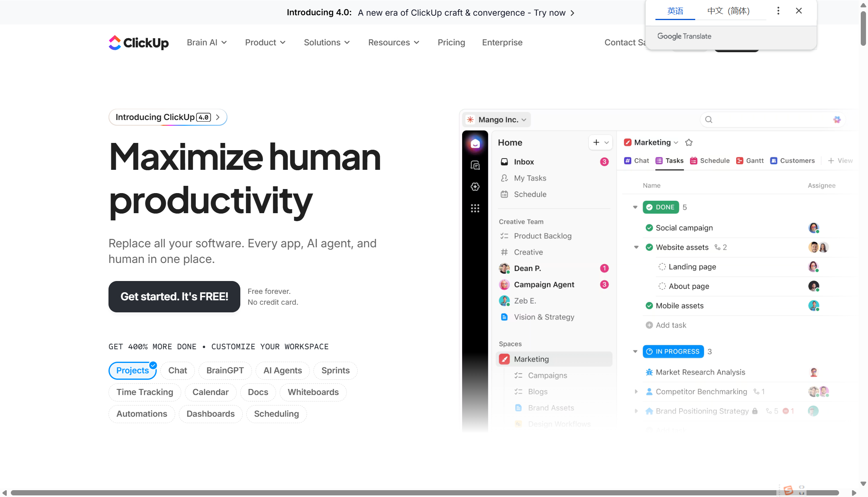Expand the Mango Inc. workspace dropdown

coord(498,120)
